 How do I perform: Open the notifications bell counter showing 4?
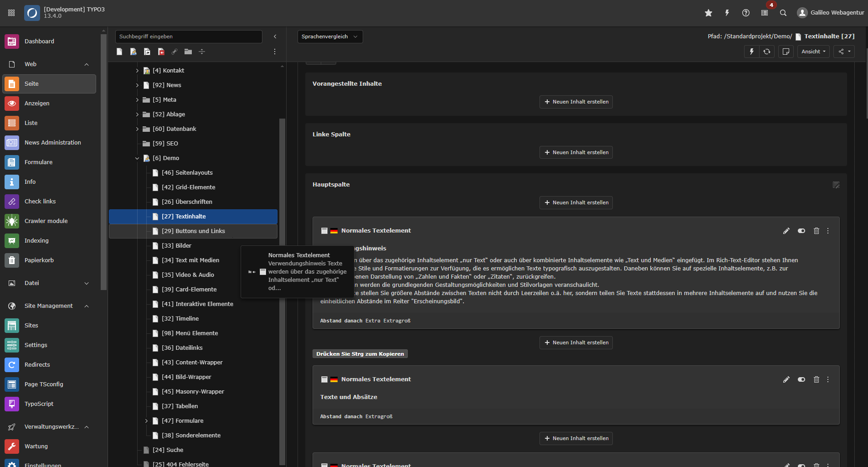[x=765, y=13]
